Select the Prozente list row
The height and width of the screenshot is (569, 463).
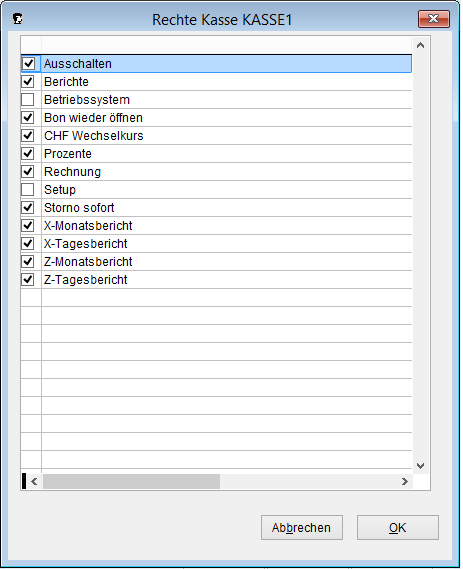coord(227,153)
